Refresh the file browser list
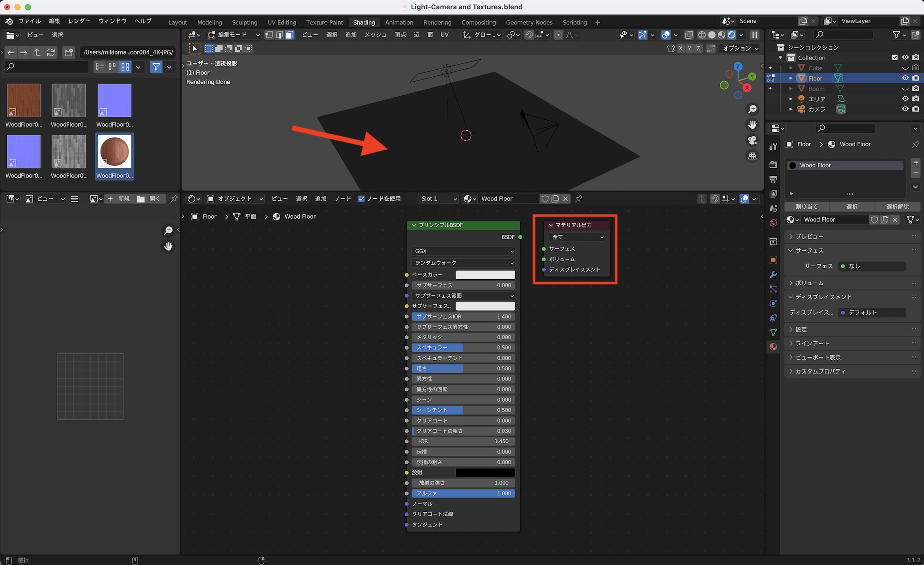The height and width of the screenshot is (565, 924). 51,52
